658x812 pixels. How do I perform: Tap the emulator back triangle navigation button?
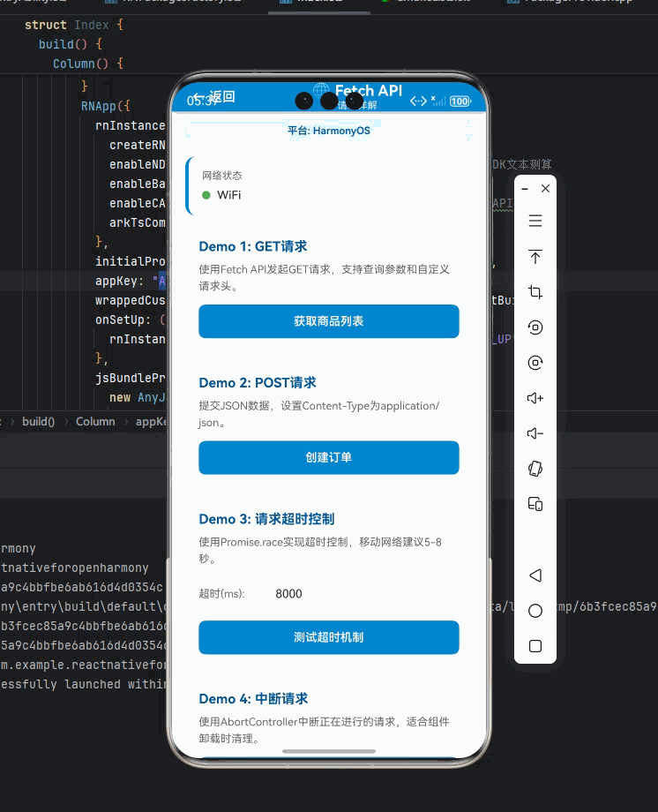click(x=535, y=575)
